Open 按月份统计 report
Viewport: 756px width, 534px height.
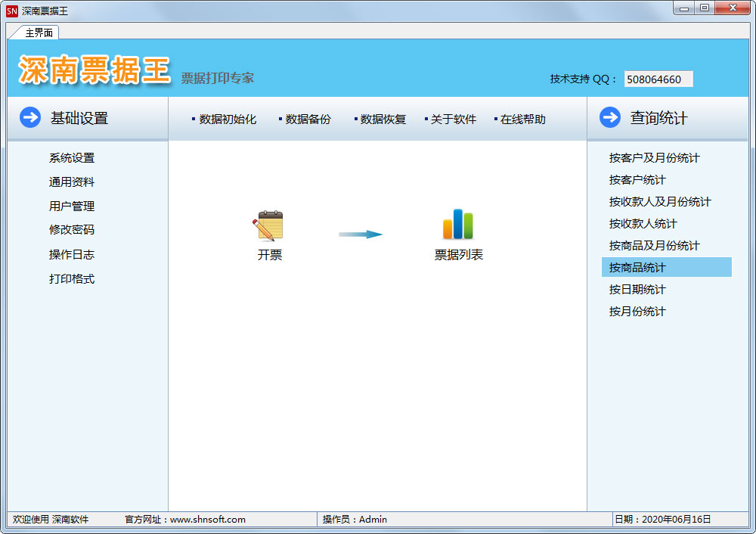point(637,312)
